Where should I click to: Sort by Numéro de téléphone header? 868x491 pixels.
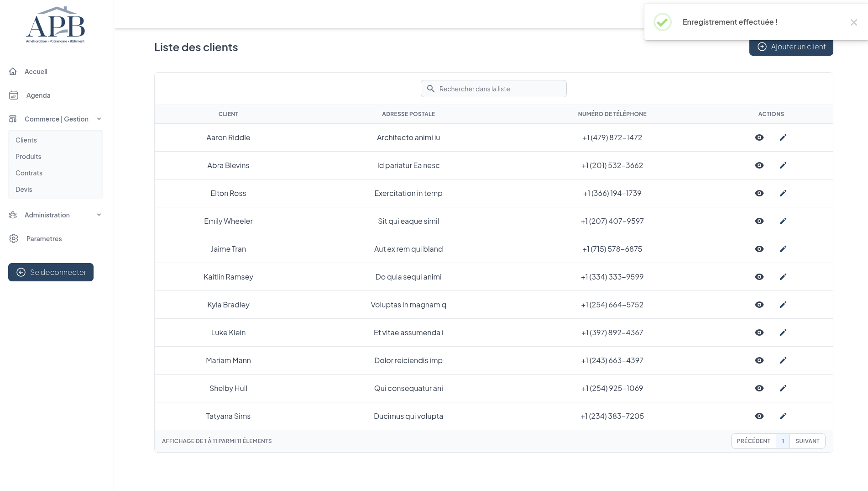[612, 114]
